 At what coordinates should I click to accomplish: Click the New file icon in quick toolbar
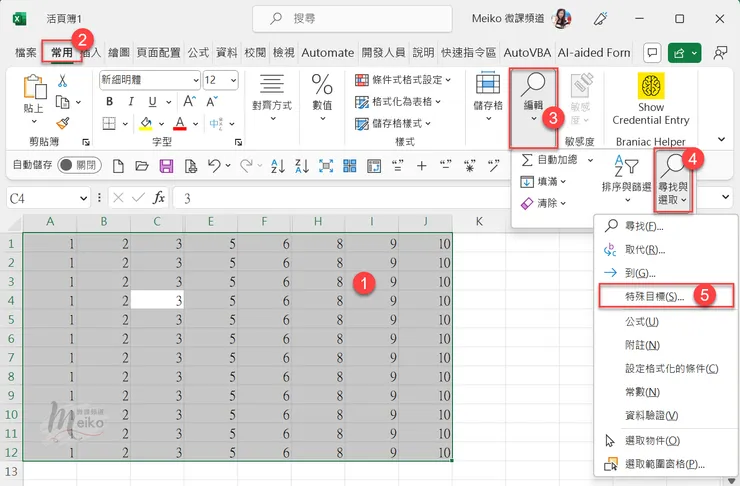click(118, 166)
